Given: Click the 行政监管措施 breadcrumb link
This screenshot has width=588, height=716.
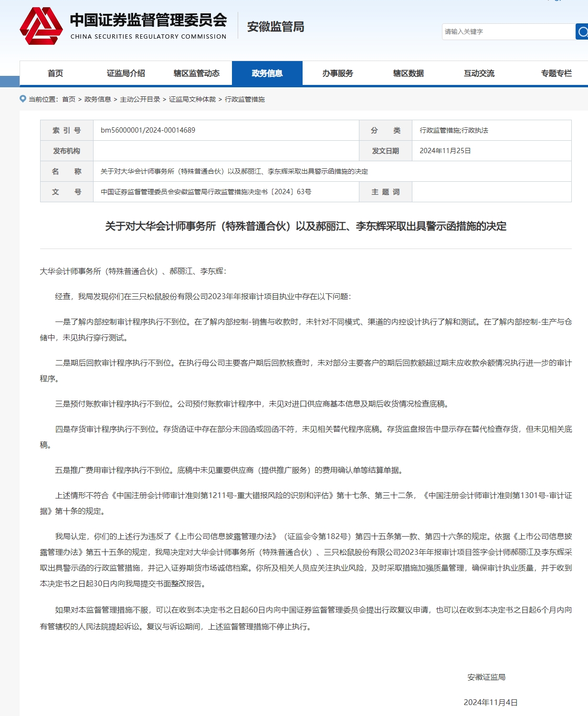Looking at the screenshot, I should point(245,99).
